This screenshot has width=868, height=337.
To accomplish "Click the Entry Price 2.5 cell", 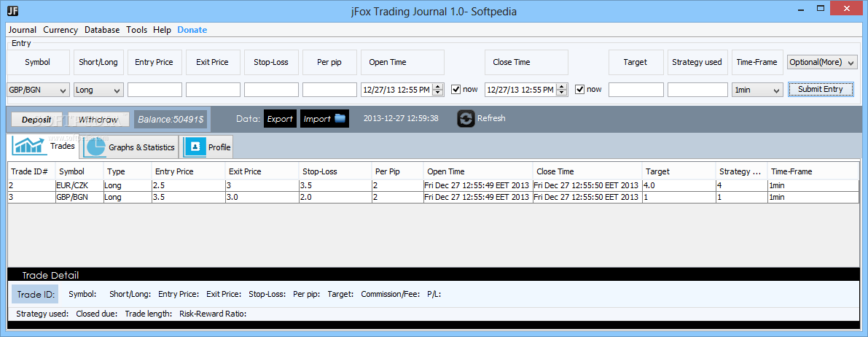I will tap(188, 186).
